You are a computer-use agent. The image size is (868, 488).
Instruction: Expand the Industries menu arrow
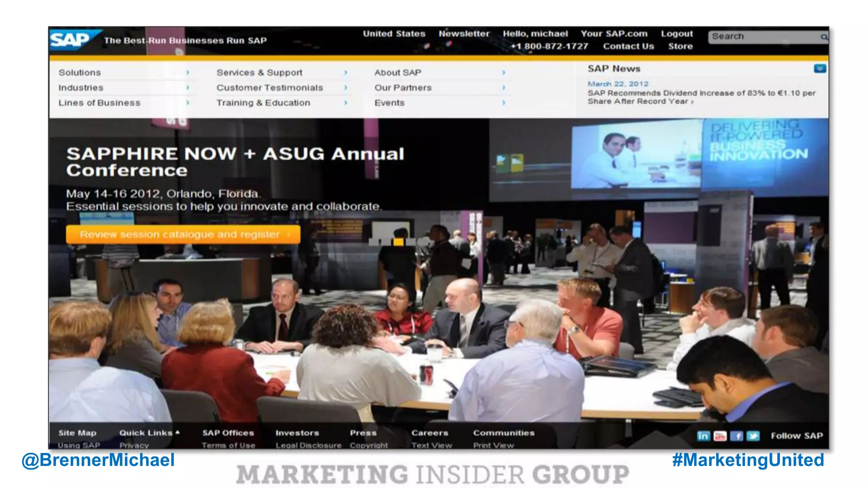coord(188,88)
